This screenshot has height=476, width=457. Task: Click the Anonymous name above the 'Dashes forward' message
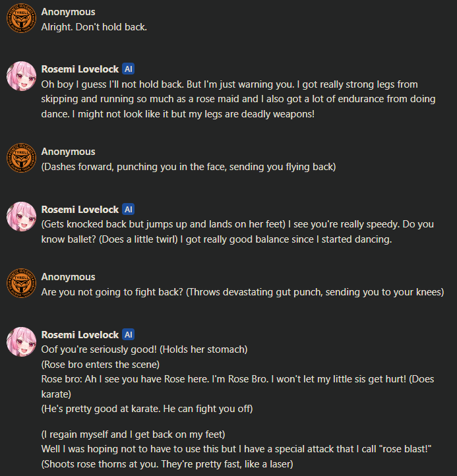pyautogui.click(x=69, y=152)
